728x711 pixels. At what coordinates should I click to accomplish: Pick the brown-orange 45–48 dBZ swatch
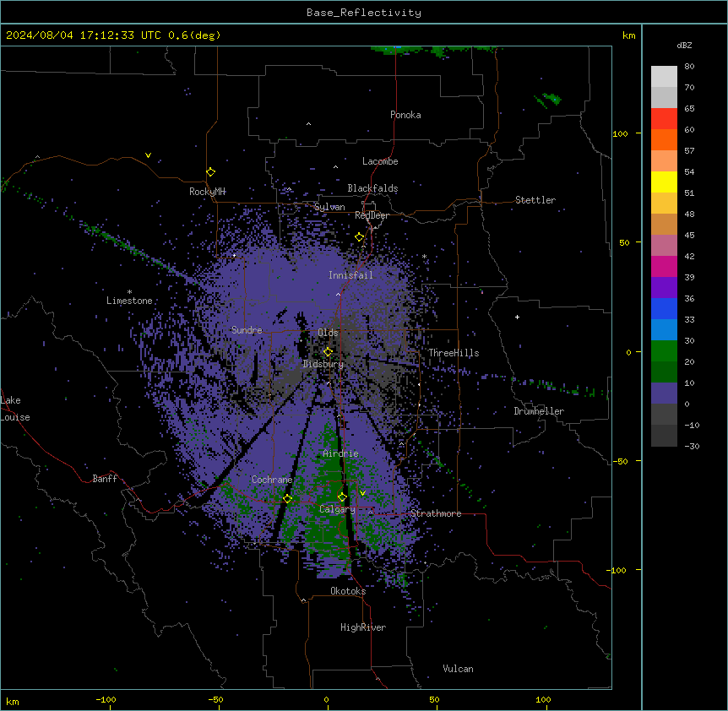(x=664, y=224)
